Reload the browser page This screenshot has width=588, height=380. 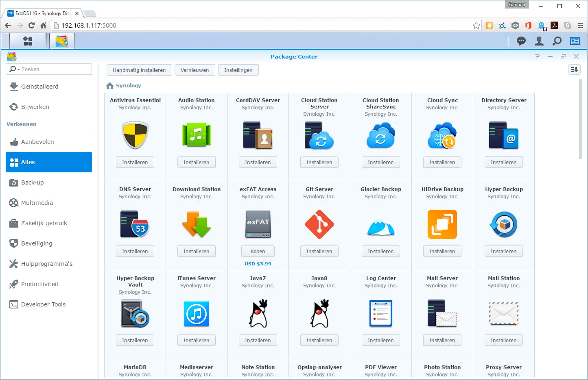[31, 25]
